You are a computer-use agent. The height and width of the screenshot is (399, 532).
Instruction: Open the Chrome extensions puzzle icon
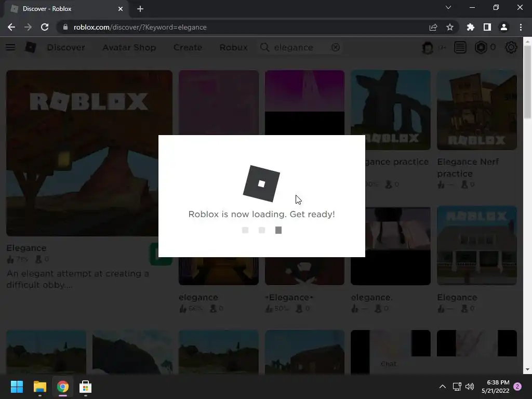471,27
